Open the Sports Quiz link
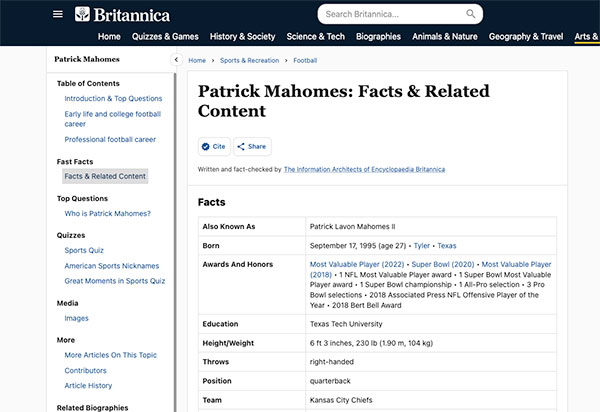 [84, 251]
